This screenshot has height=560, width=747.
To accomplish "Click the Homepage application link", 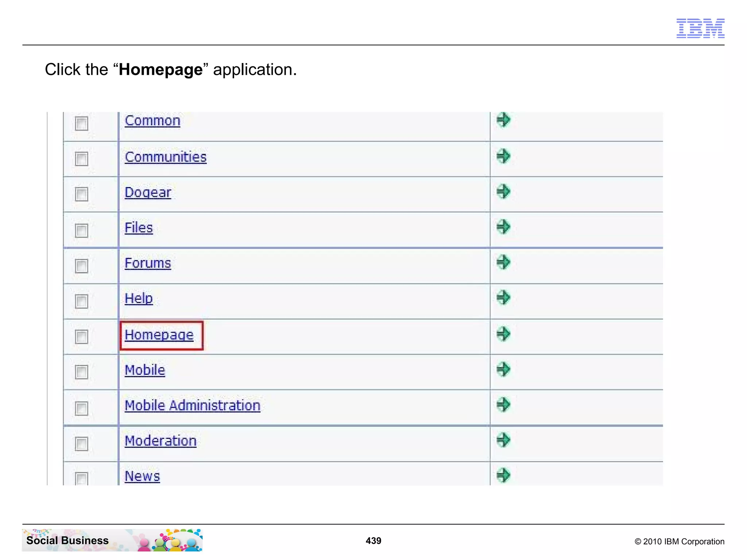I will 159,335.
